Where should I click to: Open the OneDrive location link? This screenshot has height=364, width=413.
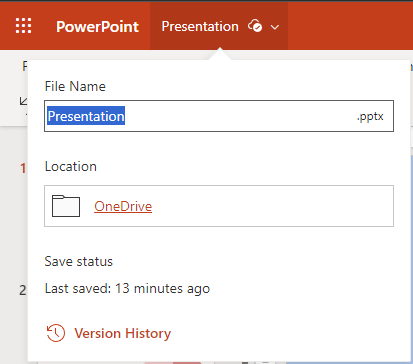(123, 206)
